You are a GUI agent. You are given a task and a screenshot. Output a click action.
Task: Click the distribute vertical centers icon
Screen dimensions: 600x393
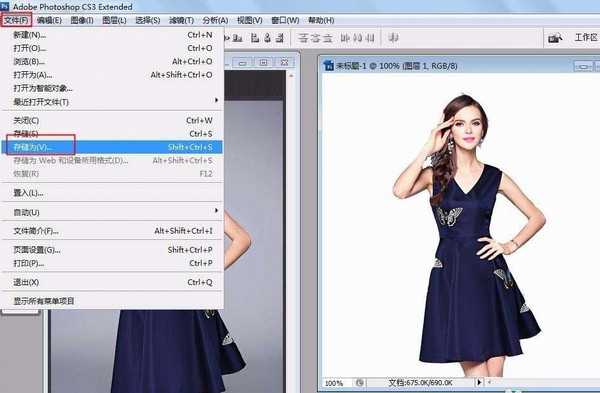(x=315, y=38)
